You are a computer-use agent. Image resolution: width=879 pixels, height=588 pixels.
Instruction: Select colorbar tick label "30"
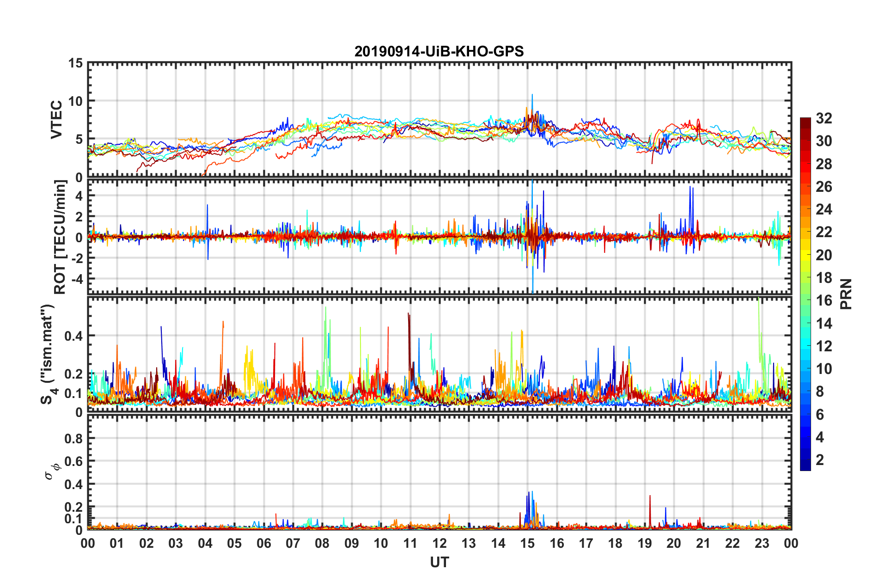[x=824, y=141]
